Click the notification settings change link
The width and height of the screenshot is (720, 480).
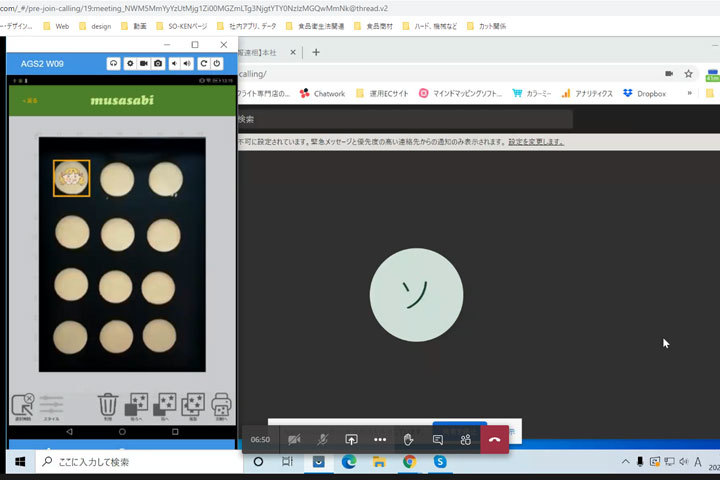pyautogui.click(x=536, y=142)
